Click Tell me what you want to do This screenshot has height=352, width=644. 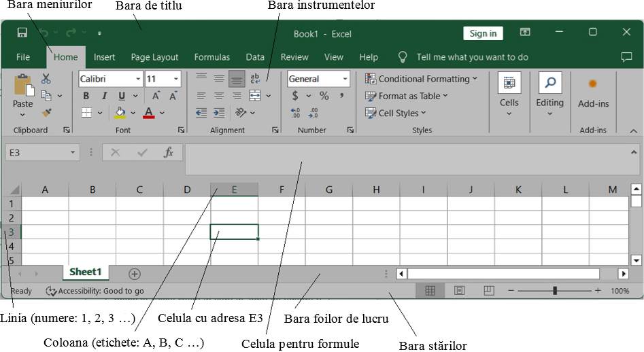coord(472,57)
